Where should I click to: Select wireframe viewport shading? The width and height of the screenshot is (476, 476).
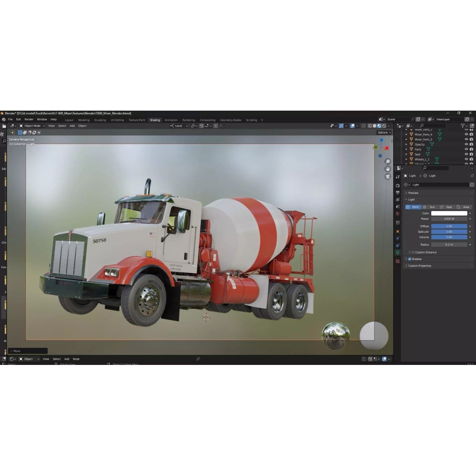[370, 126]
